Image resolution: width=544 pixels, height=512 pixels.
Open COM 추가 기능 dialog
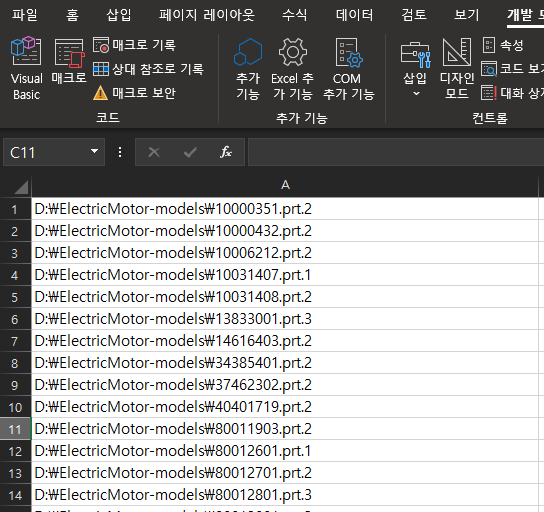tap(349, 69)
